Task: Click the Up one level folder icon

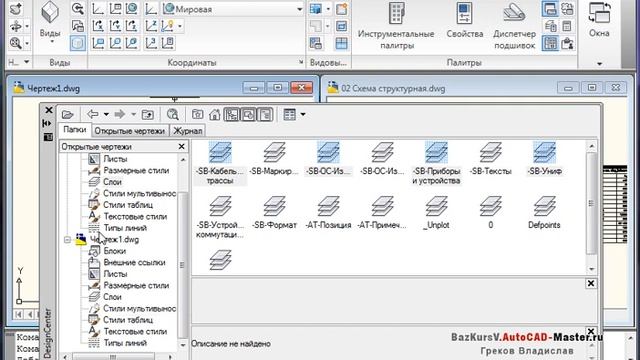Action: 147,115
